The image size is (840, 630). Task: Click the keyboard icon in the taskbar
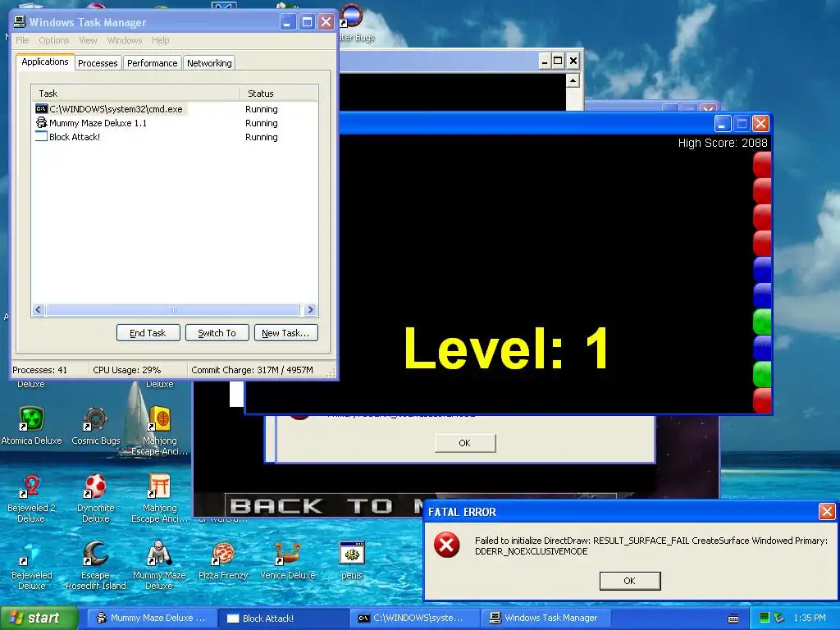(733, 619)
